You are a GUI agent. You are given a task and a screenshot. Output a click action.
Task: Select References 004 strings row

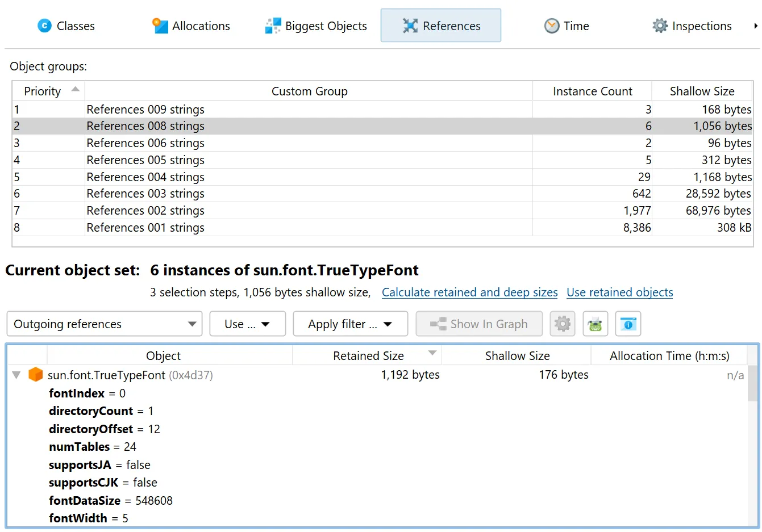[x=382, y=177]
